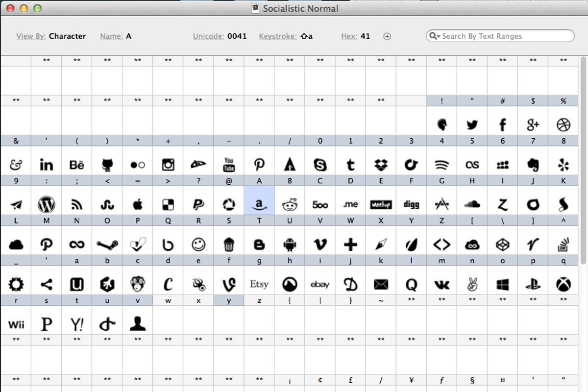Select the Etsy glyph
Viewport: 588px width, 392px height.
[259, 284]
